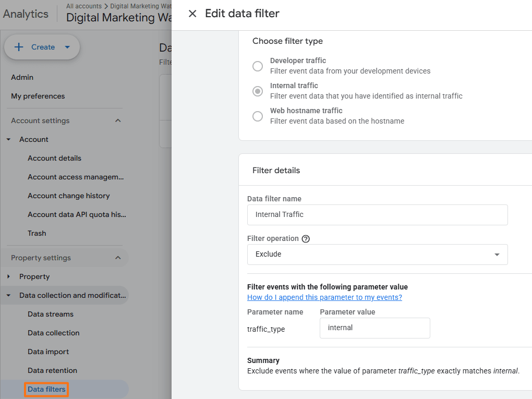Open Account access management

pyautogui.click(x=76, y=177)
